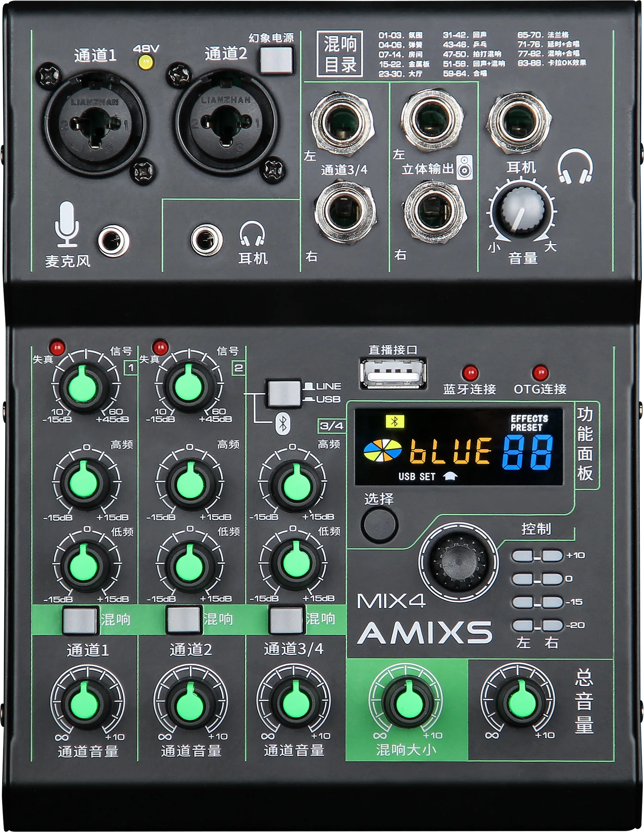Click the -15 level meter LED pair
Image resolution: width=644 pixels, height=832 pixels.
tap(537, 602)
